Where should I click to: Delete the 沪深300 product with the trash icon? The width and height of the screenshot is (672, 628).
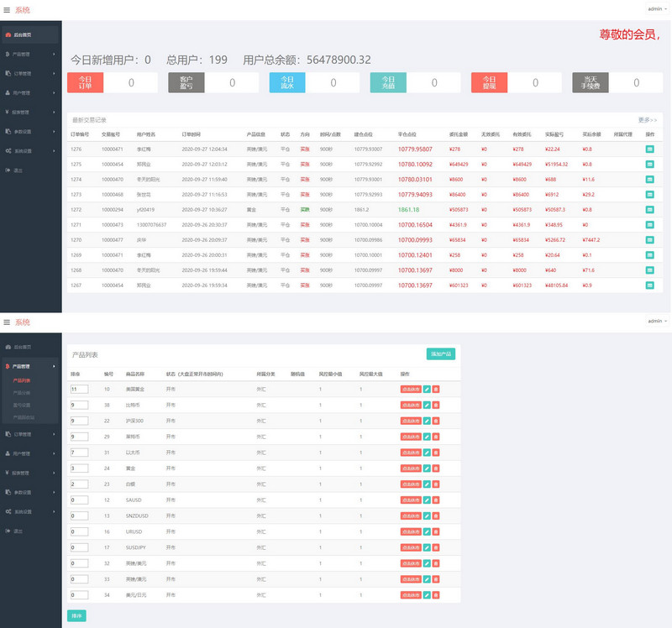pos(436,421)
